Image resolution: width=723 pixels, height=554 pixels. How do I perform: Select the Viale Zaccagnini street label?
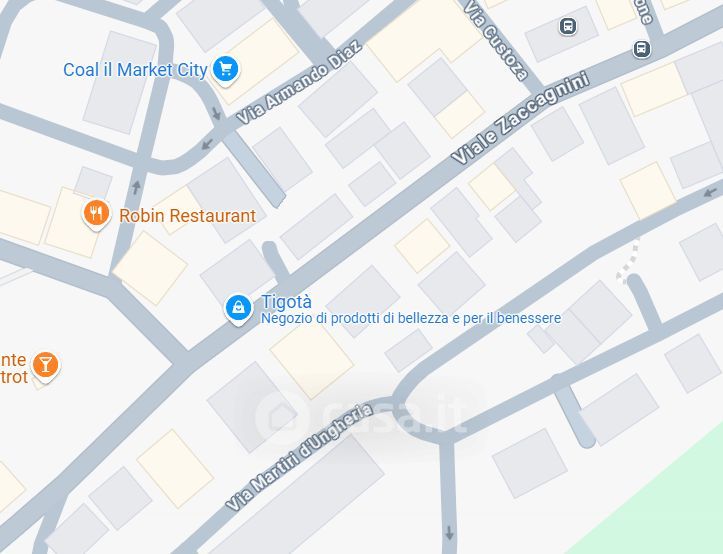[x=521, y=118]
